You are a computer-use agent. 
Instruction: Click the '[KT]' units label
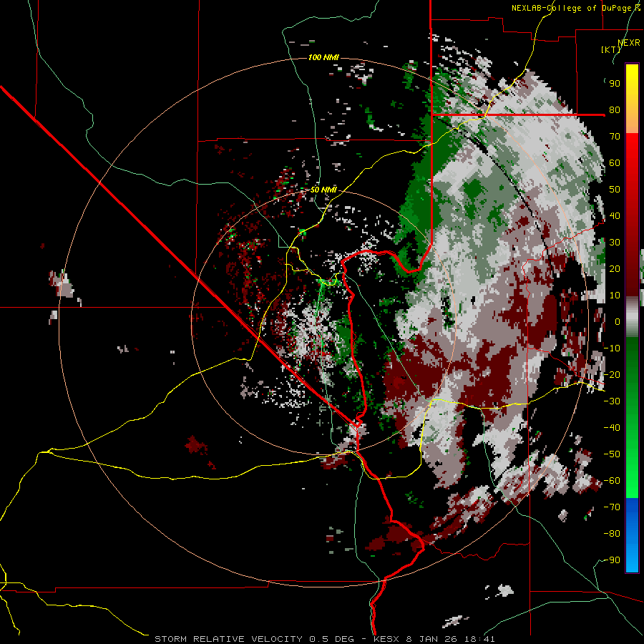click(x=611, y=49)
